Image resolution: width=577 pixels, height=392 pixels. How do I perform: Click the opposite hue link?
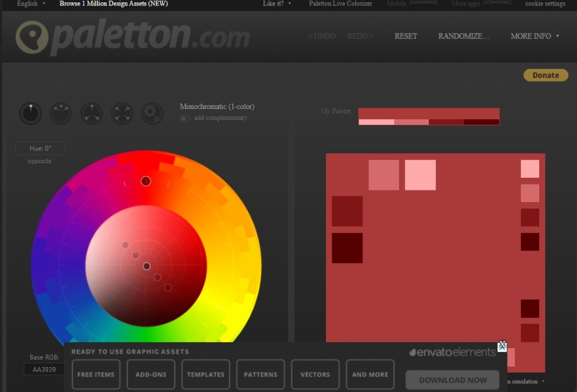click(x=39, y=161)
